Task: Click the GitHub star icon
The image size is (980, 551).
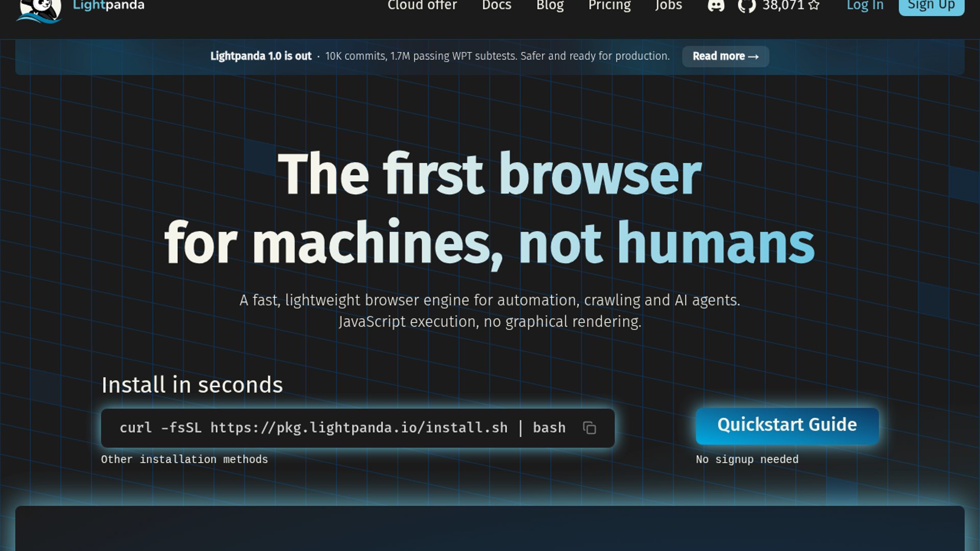Action: (x=814, y=5)
